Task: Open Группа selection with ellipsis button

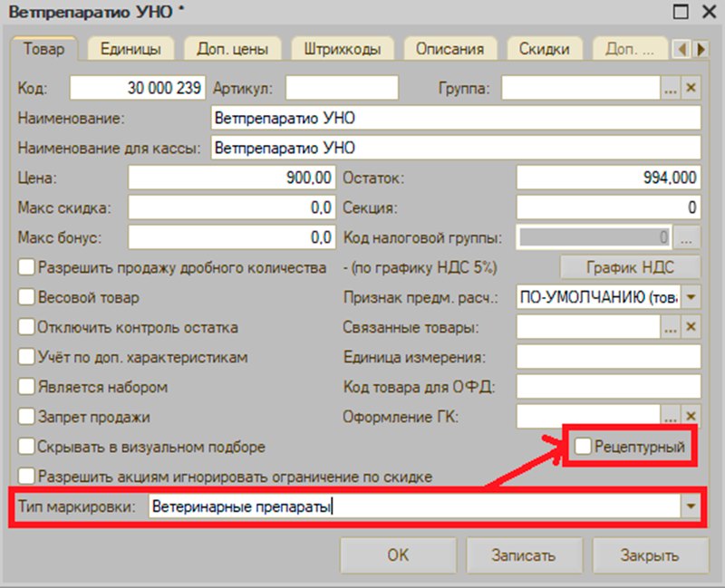Action: 671,87
